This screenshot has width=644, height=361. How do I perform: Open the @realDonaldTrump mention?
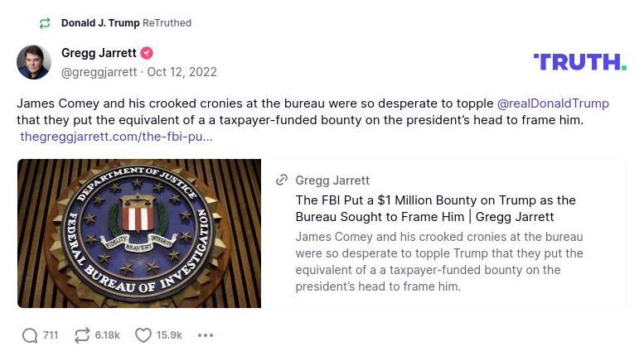point(553,103)
